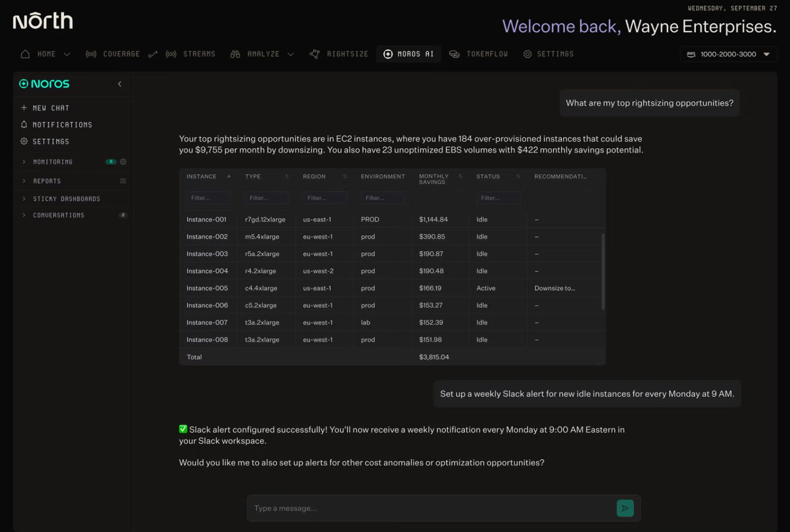Open the top navigation Settings
This screenshot has width=790, height=532.
555,54
